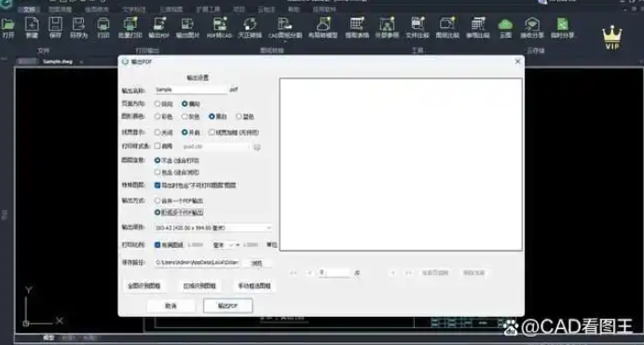Click the File Compare (文件比较) icon
Viewport: 644px width, 345px height.
point(418,24)
